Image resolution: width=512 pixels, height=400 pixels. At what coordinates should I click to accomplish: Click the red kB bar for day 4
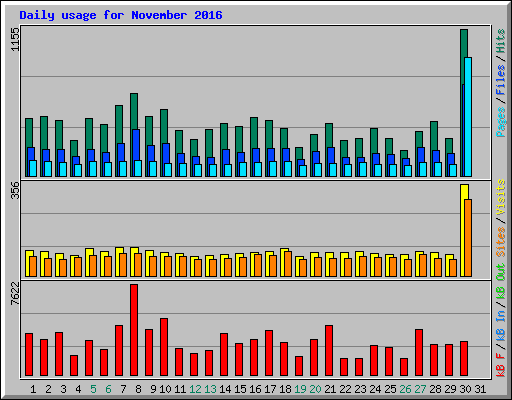pyautogui.click(x=74, y=366)
